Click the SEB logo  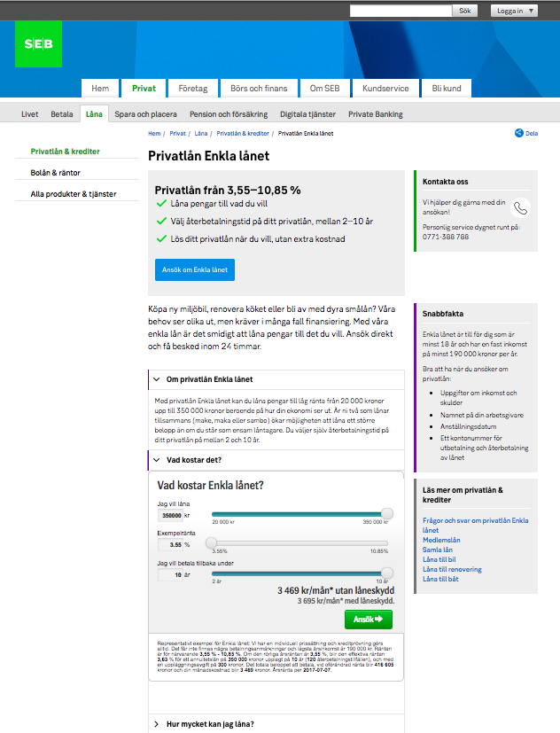tap(38, 44)
